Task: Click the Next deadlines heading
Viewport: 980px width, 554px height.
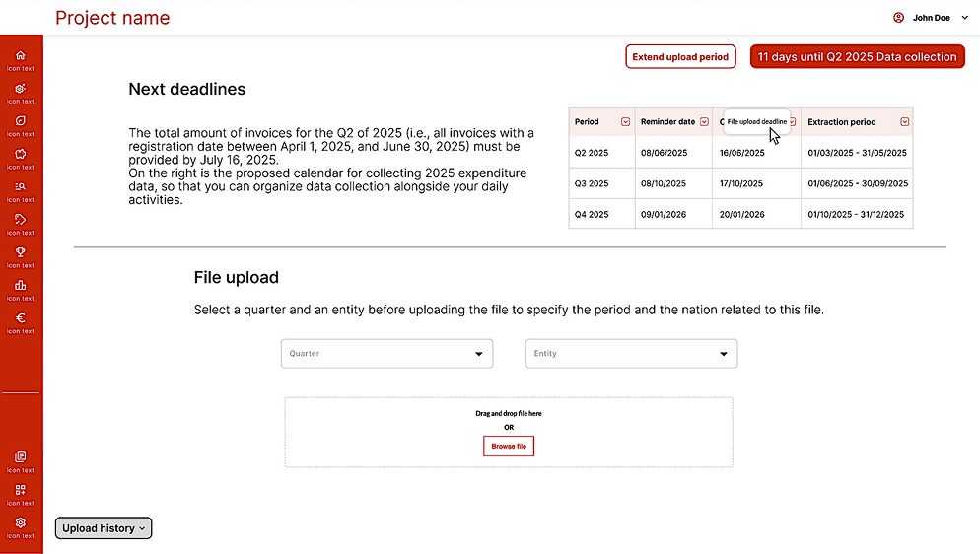Action: [187, 90]
